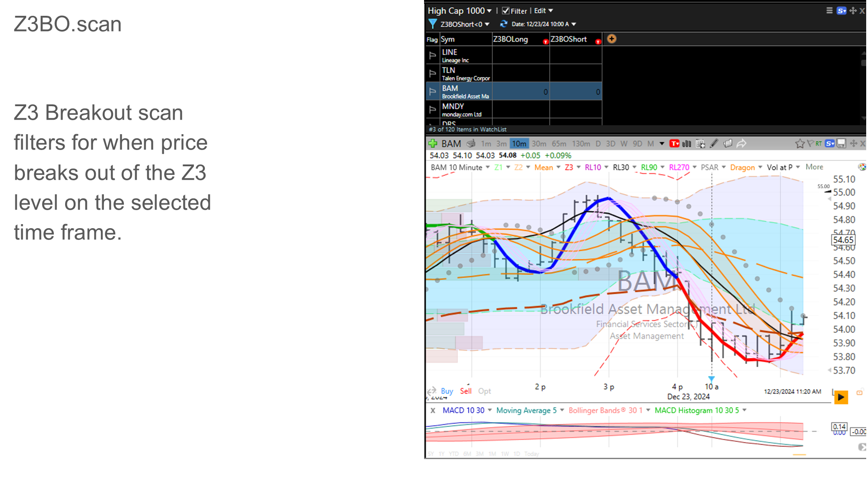Screen dimensions: 868x488
Task: Open the Edit menu
Action: 540,11
